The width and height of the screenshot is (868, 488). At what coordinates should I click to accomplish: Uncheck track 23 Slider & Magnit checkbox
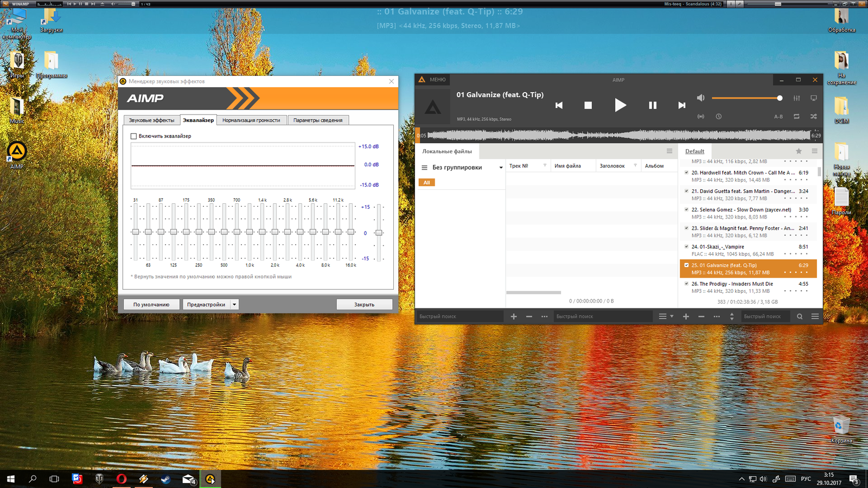coord(686,228)
